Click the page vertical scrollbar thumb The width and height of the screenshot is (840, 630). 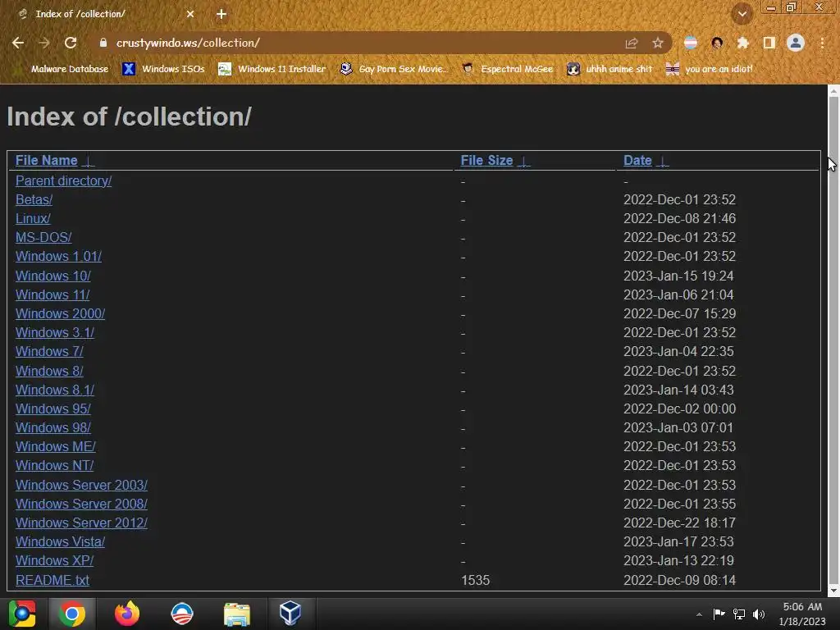833,337
